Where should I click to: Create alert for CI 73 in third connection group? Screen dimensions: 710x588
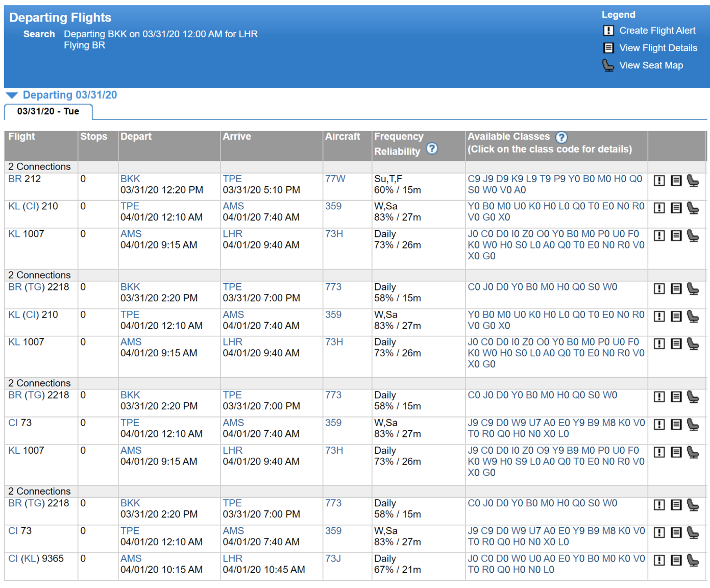click(x=659, y=425)
